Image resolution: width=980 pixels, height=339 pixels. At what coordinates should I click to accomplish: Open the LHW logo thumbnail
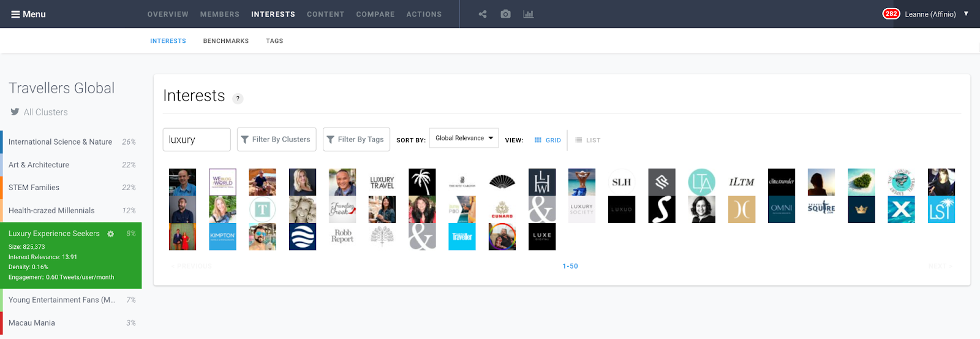(x=542, y=182)
